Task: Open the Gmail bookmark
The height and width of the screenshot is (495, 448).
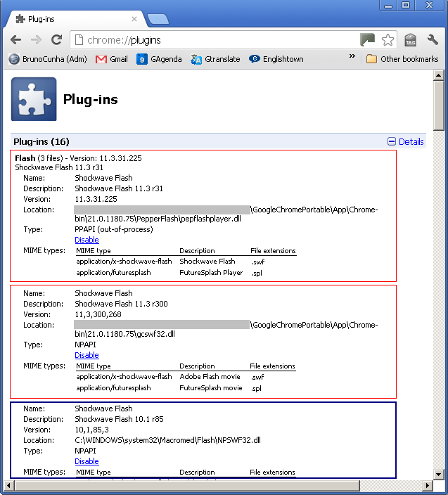Action: tap(112, 59)
